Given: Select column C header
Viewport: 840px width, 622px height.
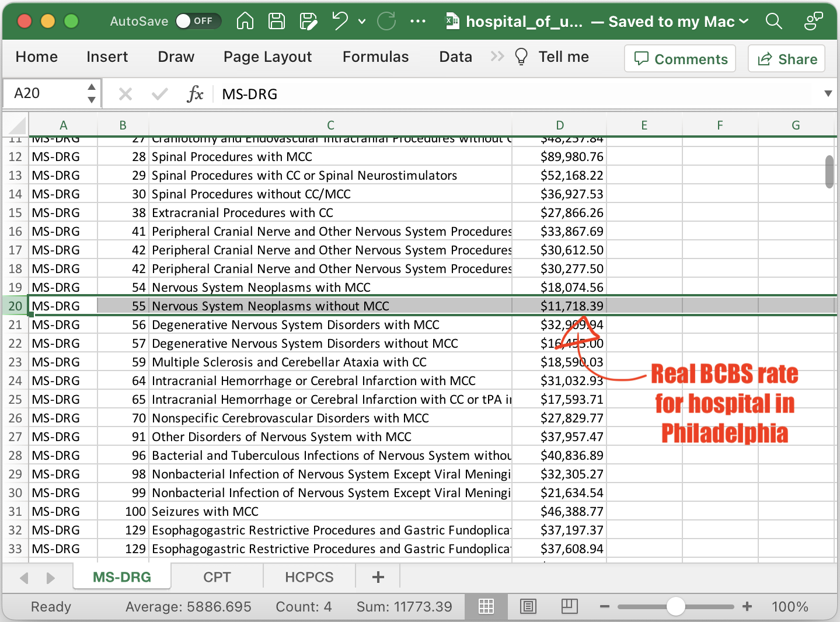Looking at the screenshot, I should [x=330, y=125].
